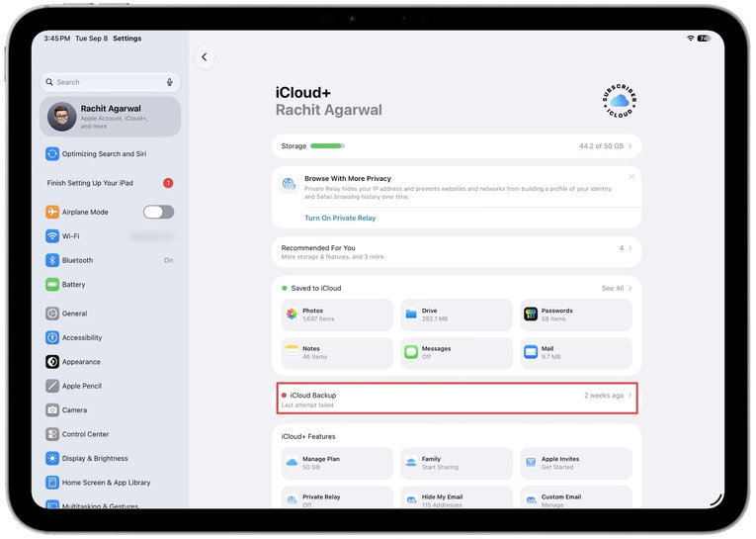Tap Saved to iCloud heading
The image size is (756, 539).
click(x=316, y=288)
